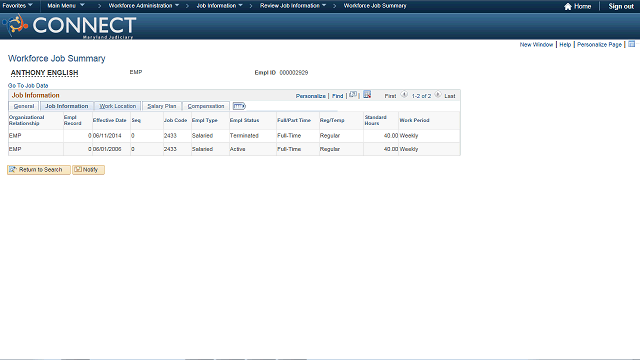Open the Favorites dropdown menu
The height and width of the screenshot is (360, 640).
tap(17, 6)
